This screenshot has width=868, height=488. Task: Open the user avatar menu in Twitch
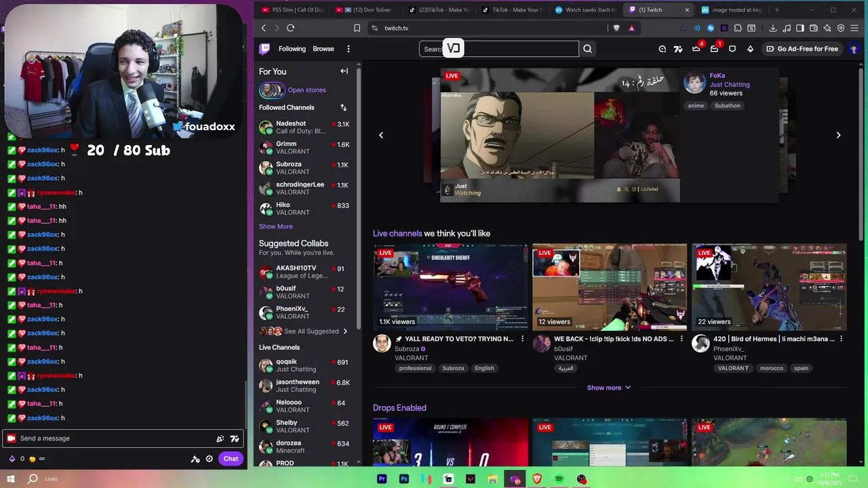(854, 49)
